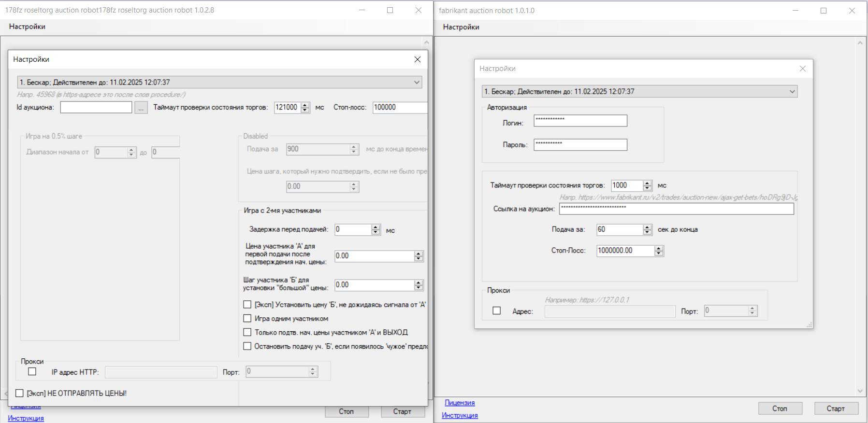Increase the fabrikant Стоп-Лосс spinner value
Image resolution: width=868 pixels, height=423 pixels.
pos(659,248)
